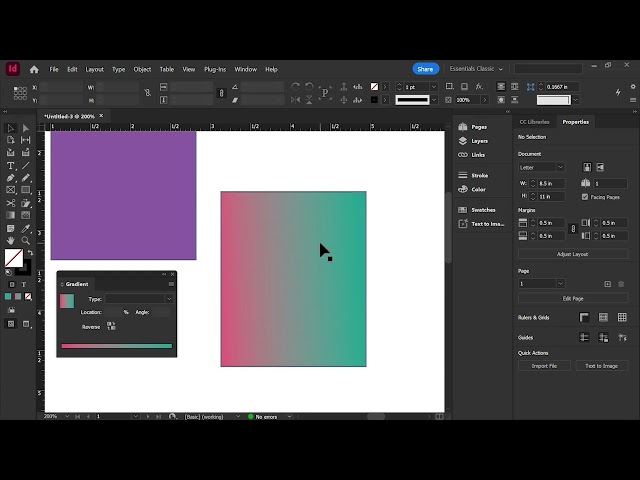Image resolution: width=640 pixels, height=480 pixels.
Task: Select the Eyedropper tool
Action: point(26,228)
